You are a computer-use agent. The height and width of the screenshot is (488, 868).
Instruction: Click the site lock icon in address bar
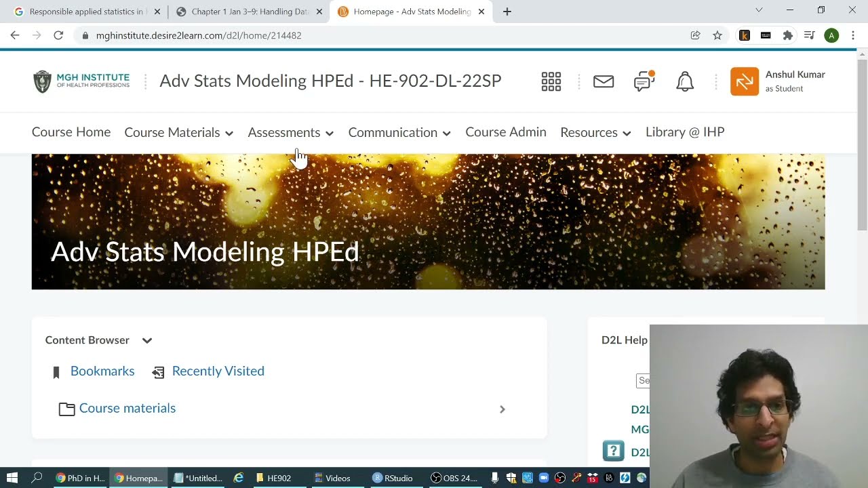pyautogui.click(x=84, y=35)
